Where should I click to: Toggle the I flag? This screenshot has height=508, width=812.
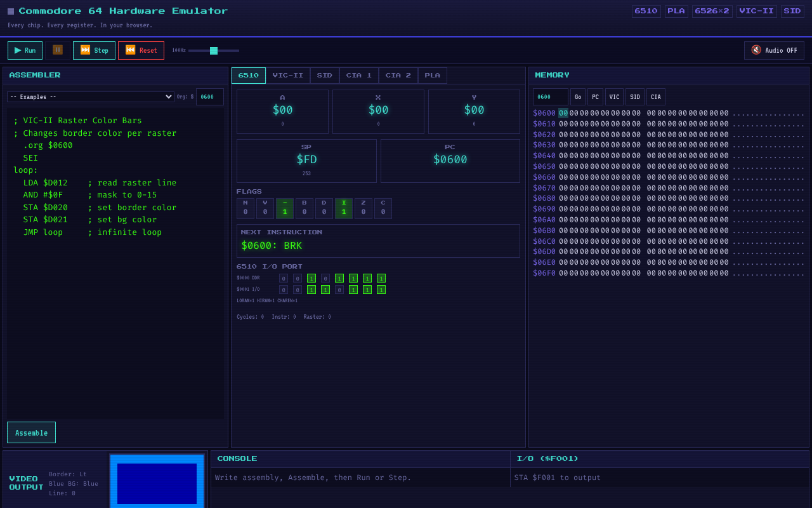pos(344,208)
